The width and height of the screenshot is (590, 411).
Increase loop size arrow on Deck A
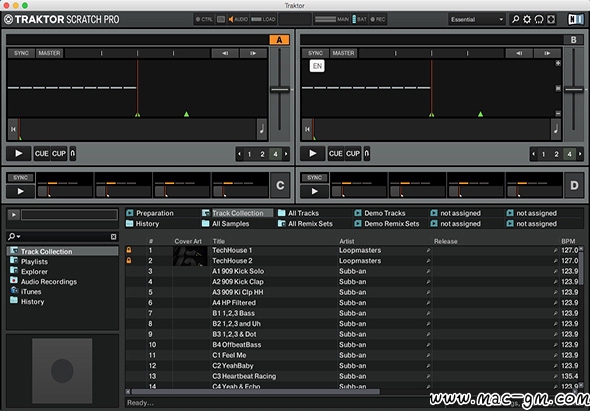click(x=286, y=154)
